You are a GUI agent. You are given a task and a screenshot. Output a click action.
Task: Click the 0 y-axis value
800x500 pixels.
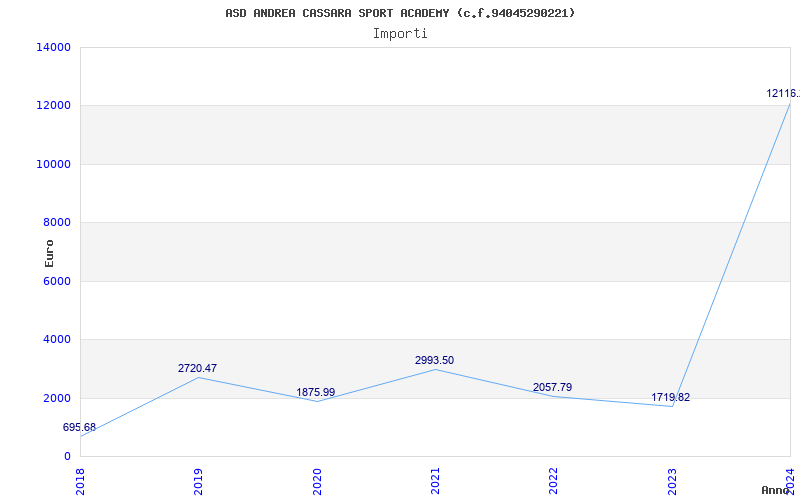tap(67, 456)
